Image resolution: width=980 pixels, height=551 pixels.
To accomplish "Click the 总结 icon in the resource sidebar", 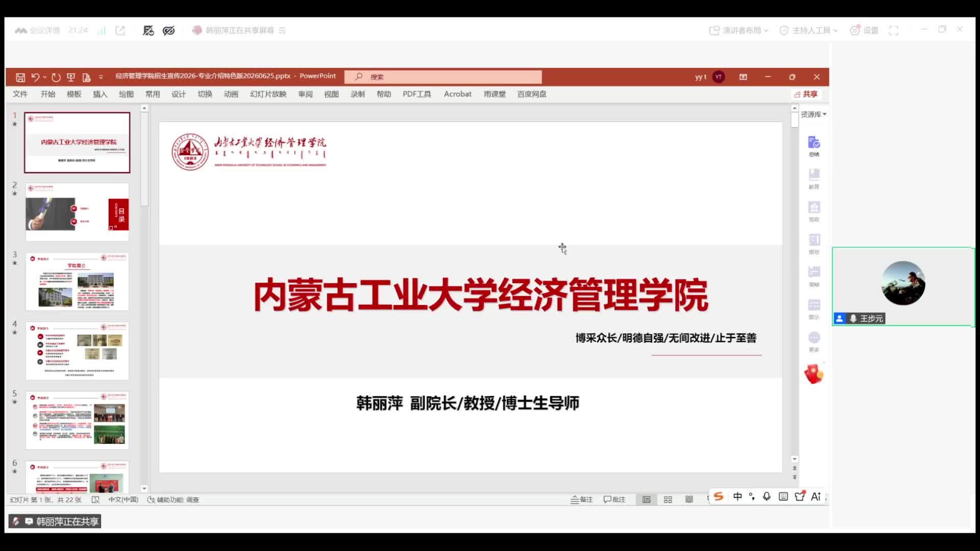I will [x=814, y=146].
